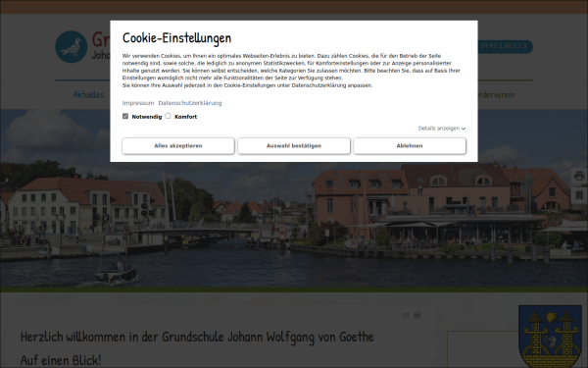
Task: Click the Herzlich willkommen heading
Action: tap(197, 337)
